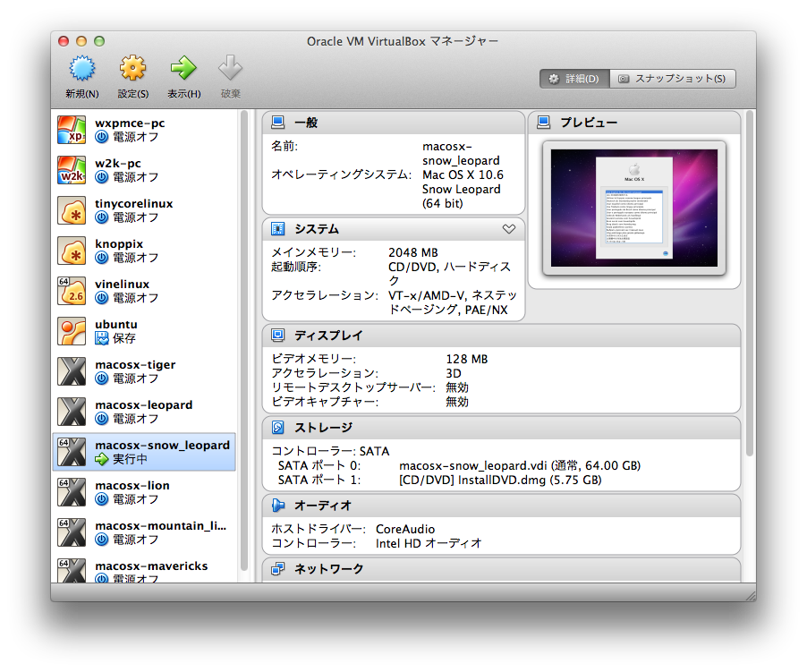Select the ubuntu VM icon
807x672 pixels.
click(x=72, y=331)
